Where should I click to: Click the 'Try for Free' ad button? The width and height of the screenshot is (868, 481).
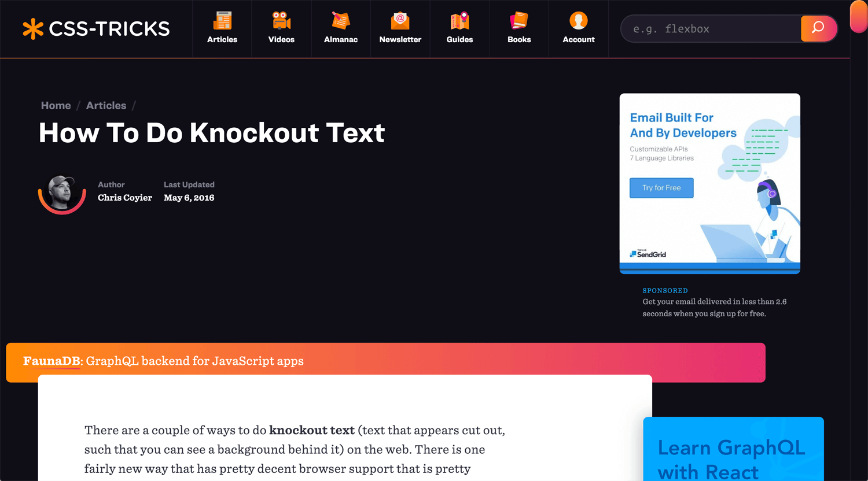pos(661,188)
